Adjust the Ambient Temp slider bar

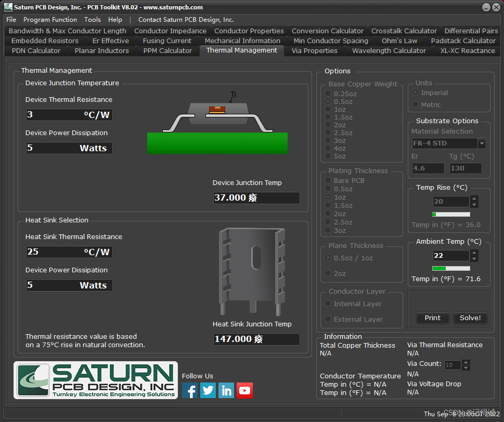click(451, 268)
